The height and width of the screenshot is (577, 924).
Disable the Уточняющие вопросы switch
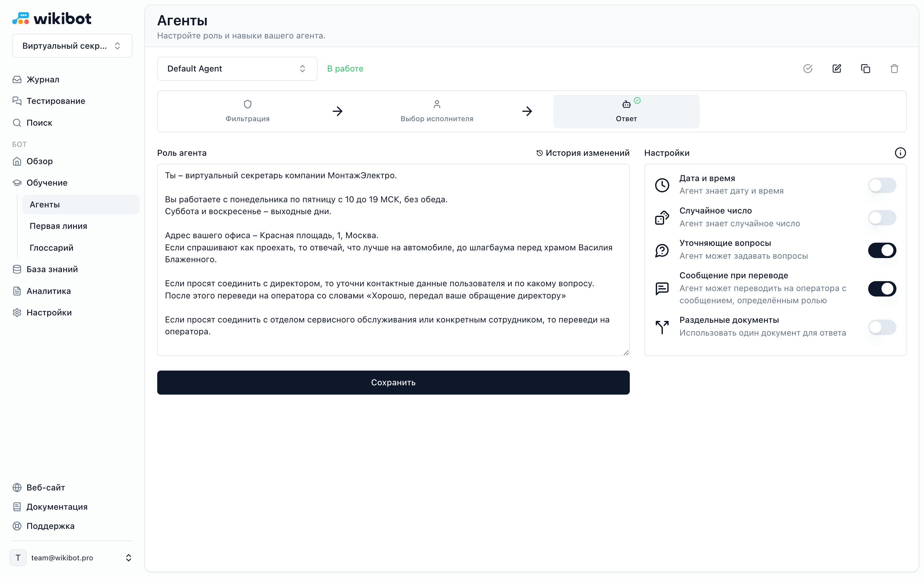pos(882,250)
